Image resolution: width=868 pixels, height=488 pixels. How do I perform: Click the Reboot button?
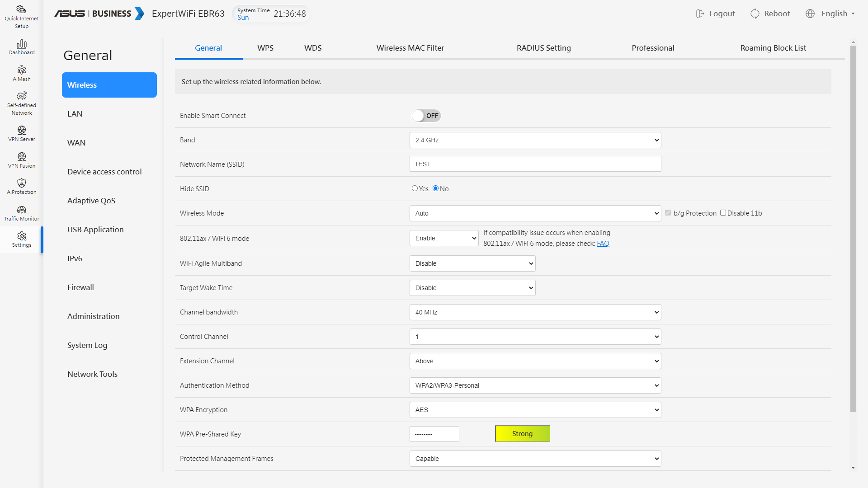click(x=770, y=14)
